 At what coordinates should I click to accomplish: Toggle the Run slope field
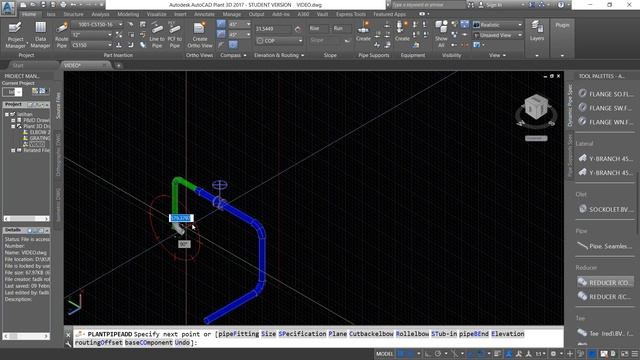341,29
